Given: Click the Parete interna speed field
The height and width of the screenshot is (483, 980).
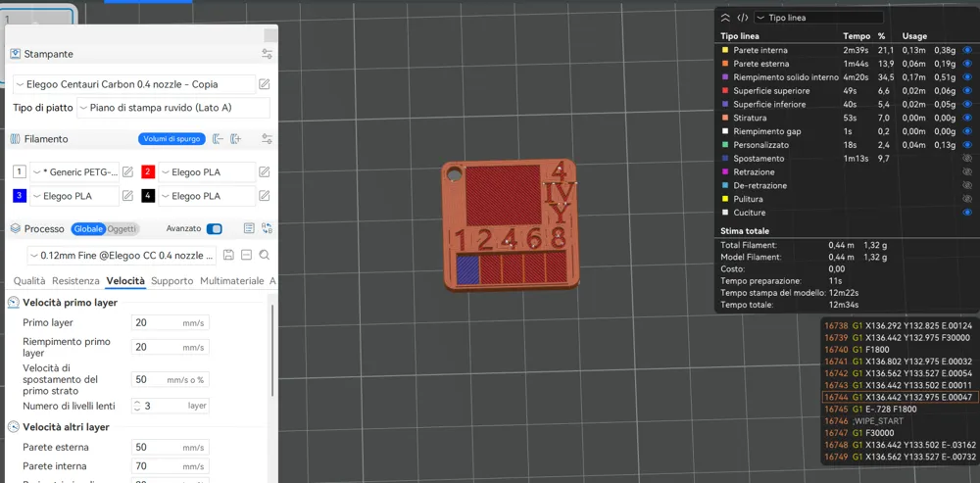Looking at the screenshot, I should click(170, 466).
